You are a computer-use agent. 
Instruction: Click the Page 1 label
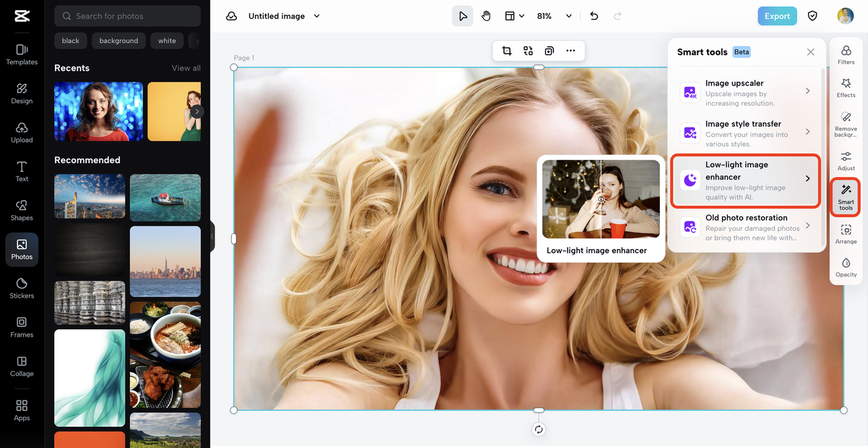pyautogui.click(x=244, y=58)
